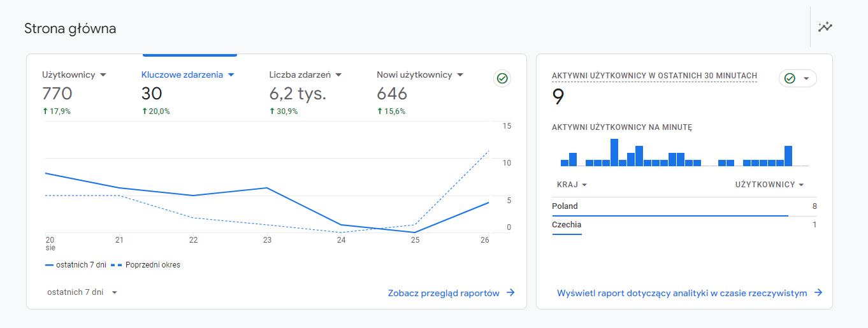Image resolution: width=868 pixels, height=328 pixels.
Task: Click the Czechia country row
Action: [x=684, y=225]
